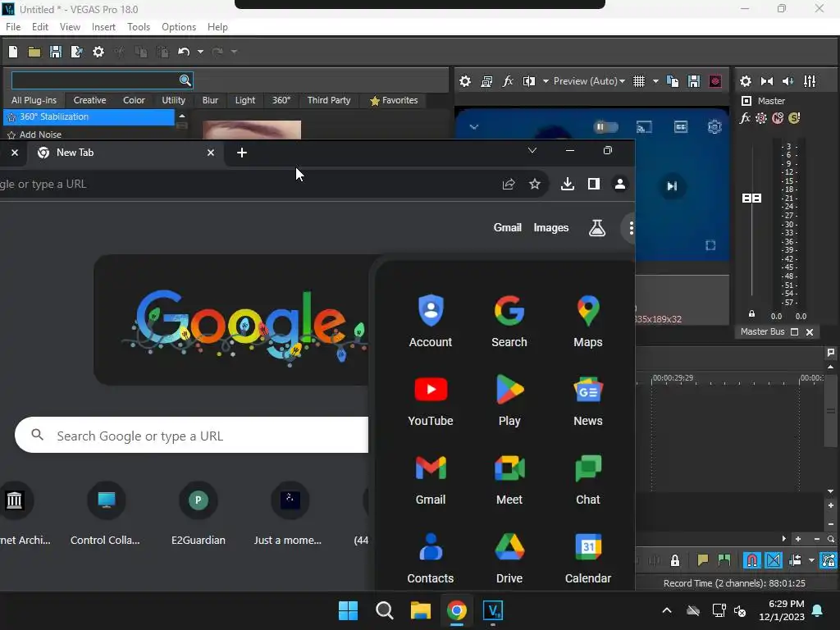840x630 pixels.
Task: Open Google Drive from apps grid
Action: (509, 557)
